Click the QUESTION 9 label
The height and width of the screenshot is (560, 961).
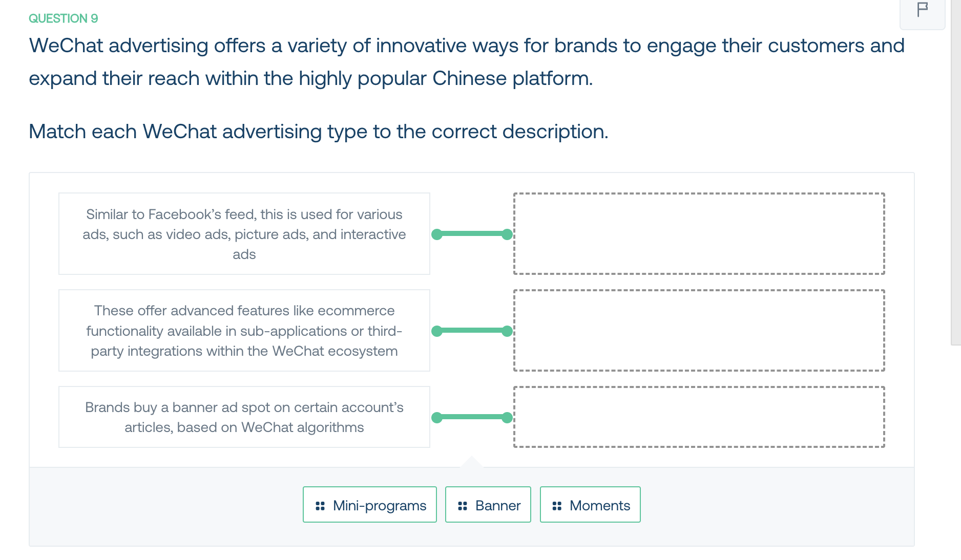tap(64, 18)
